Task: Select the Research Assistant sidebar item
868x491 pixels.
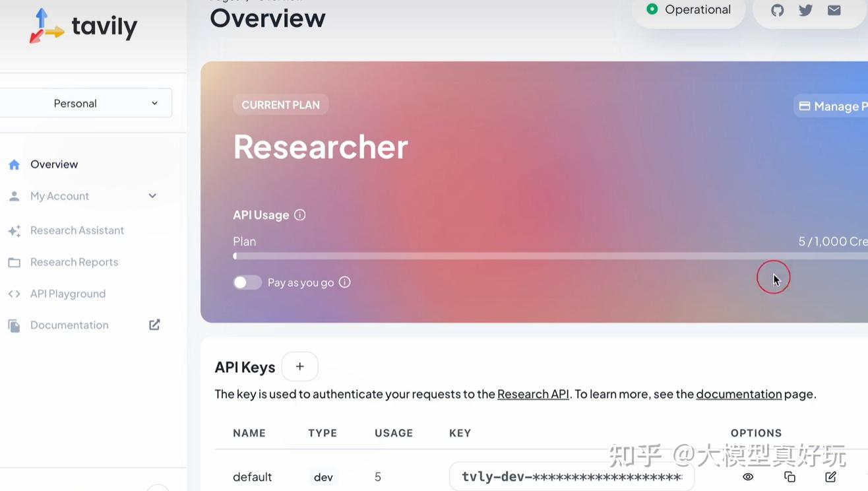Action: 77,230
